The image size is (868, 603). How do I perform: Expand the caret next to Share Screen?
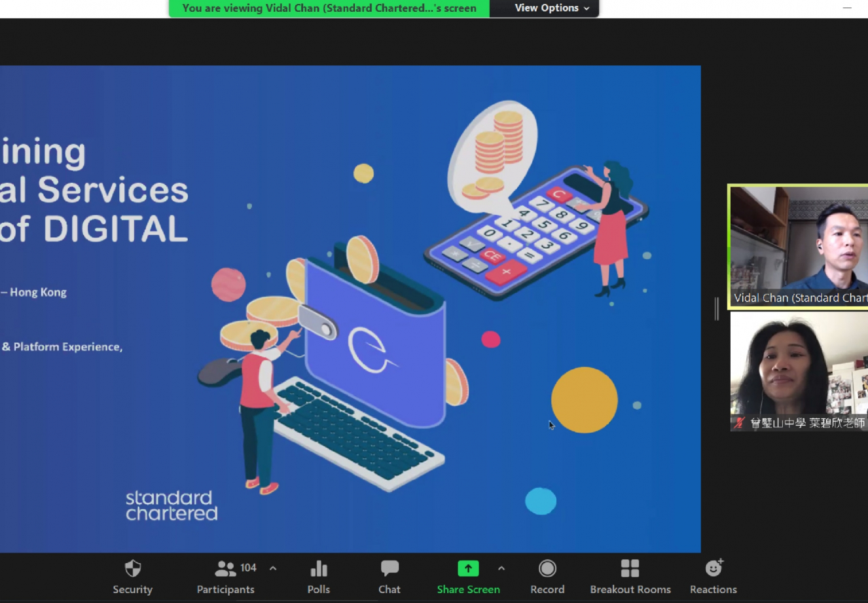click(501, 568)
